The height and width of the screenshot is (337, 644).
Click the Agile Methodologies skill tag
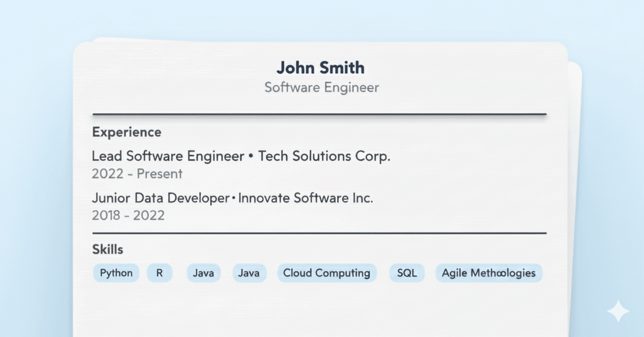pos(488,273)
